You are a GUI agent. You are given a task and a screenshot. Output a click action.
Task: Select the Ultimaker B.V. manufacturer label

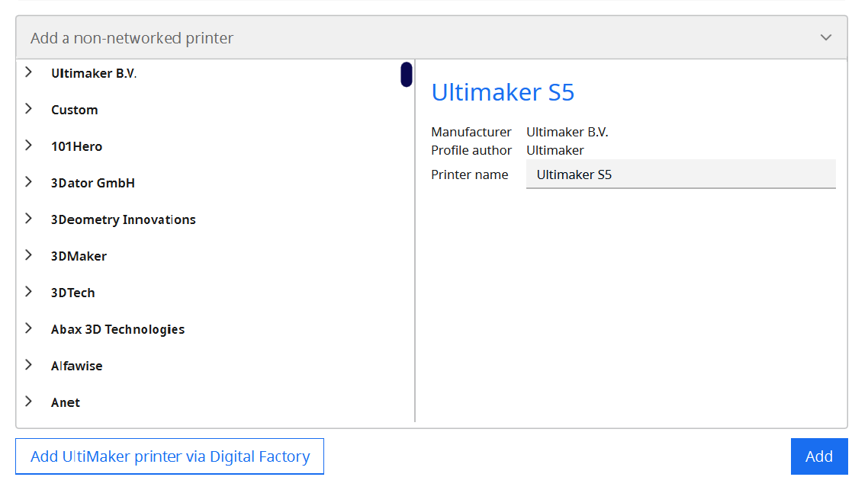point(94,74)
